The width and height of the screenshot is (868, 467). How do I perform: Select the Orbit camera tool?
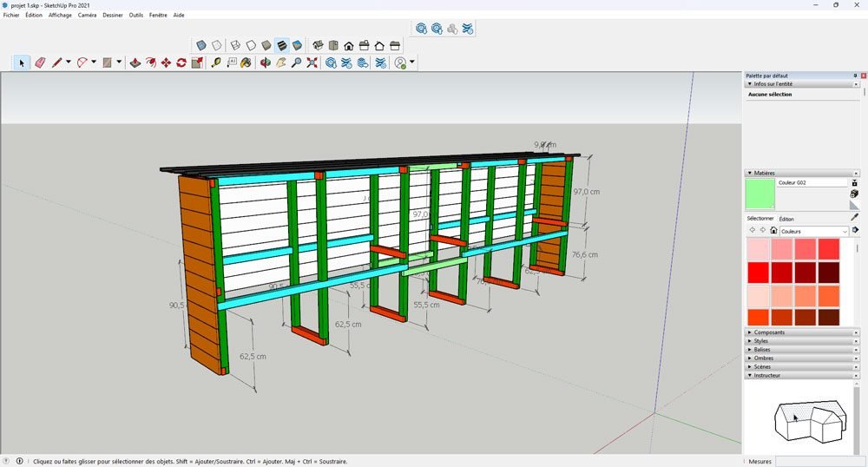(266, 62)
